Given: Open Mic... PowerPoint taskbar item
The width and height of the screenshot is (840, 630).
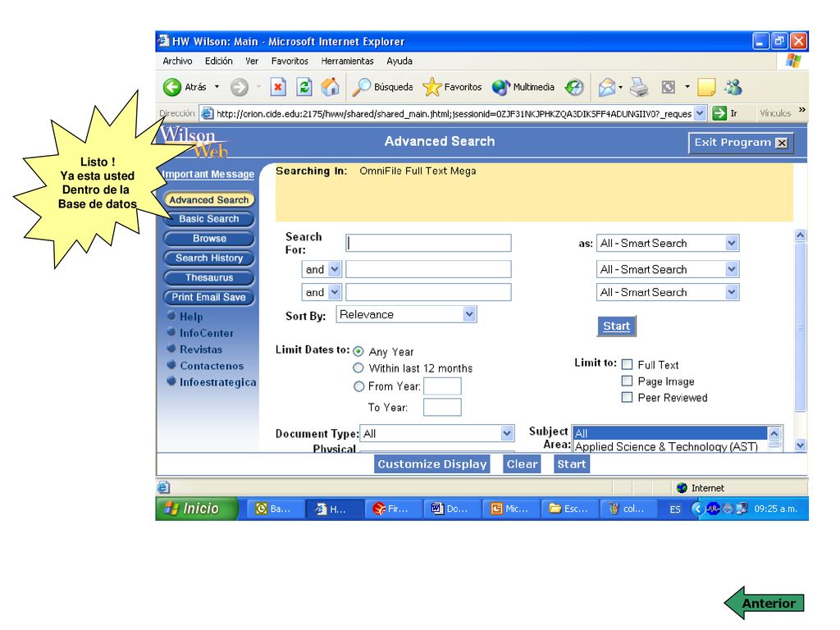Looking at the screenshot, I should tap(512, 509).
